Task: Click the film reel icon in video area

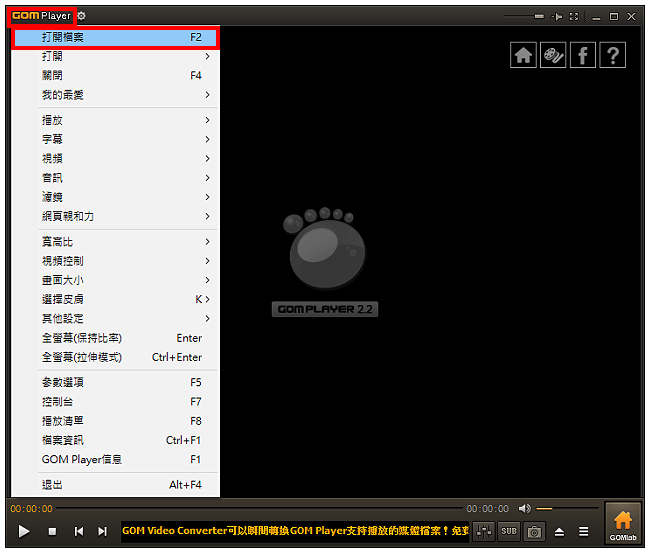Action: pos(553,55)
